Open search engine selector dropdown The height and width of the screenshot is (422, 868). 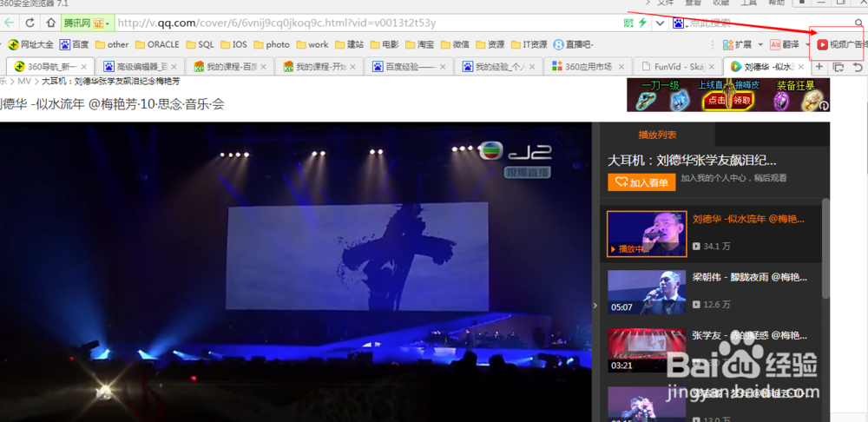tap(680, 23)
